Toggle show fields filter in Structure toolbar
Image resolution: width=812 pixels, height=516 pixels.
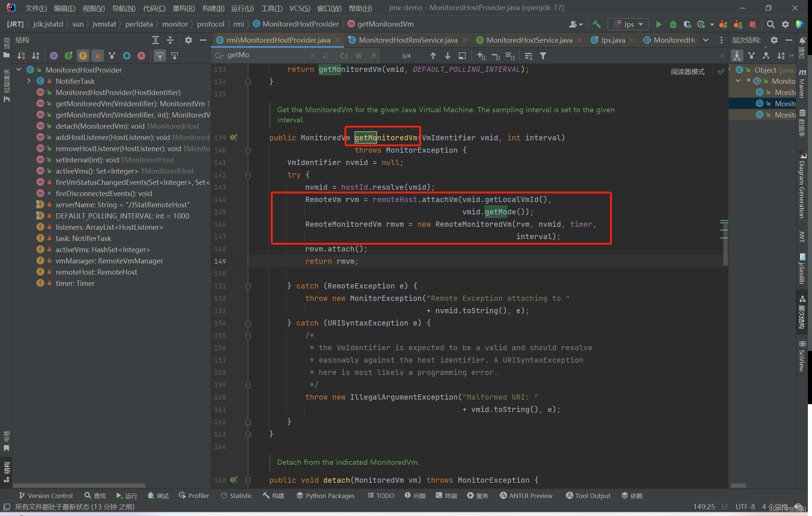coord(83,56)
